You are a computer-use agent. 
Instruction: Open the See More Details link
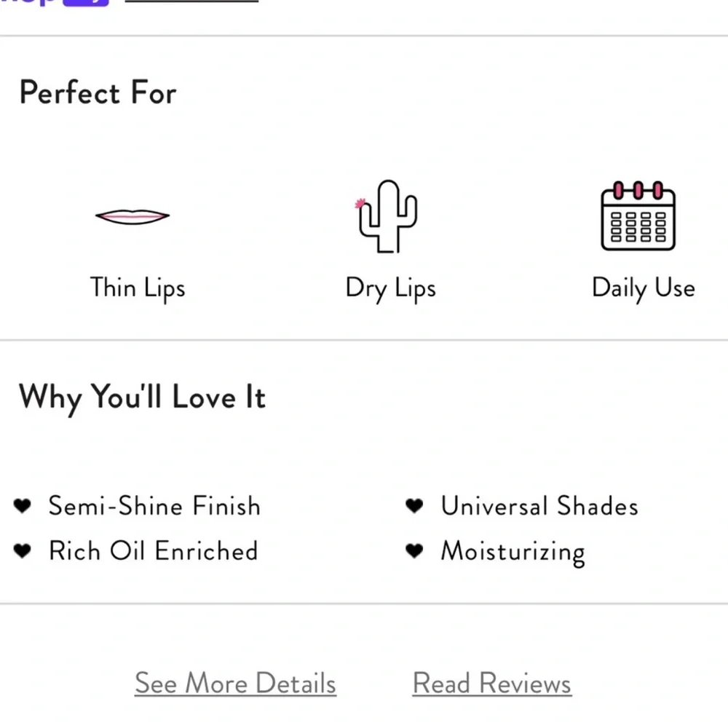click(x=235, y=683)
